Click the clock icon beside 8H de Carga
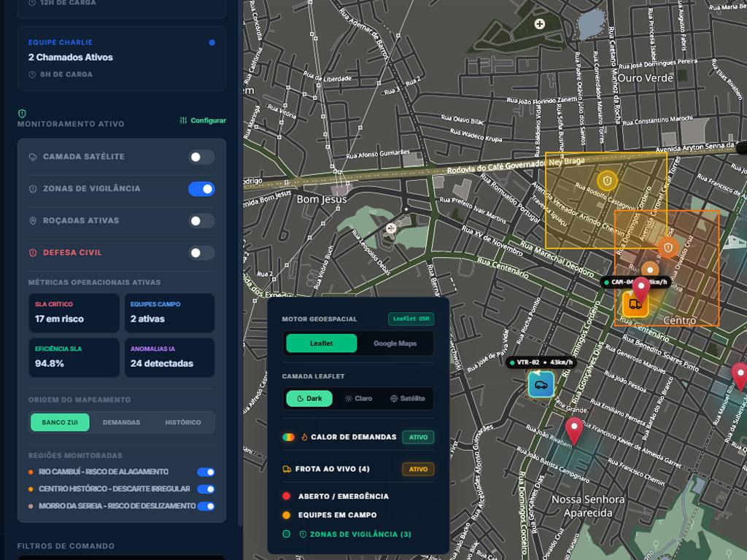 32,75
